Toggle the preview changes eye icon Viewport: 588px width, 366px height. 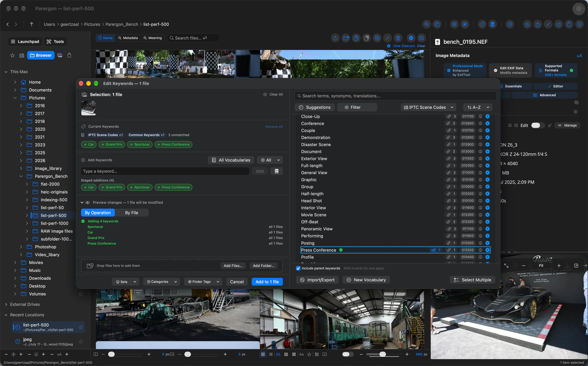click(x=88, y=202)
